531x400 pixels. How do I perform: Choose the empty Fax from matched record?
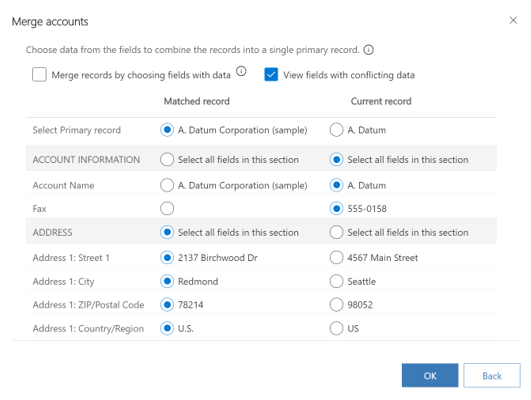(x=167, y=209)
